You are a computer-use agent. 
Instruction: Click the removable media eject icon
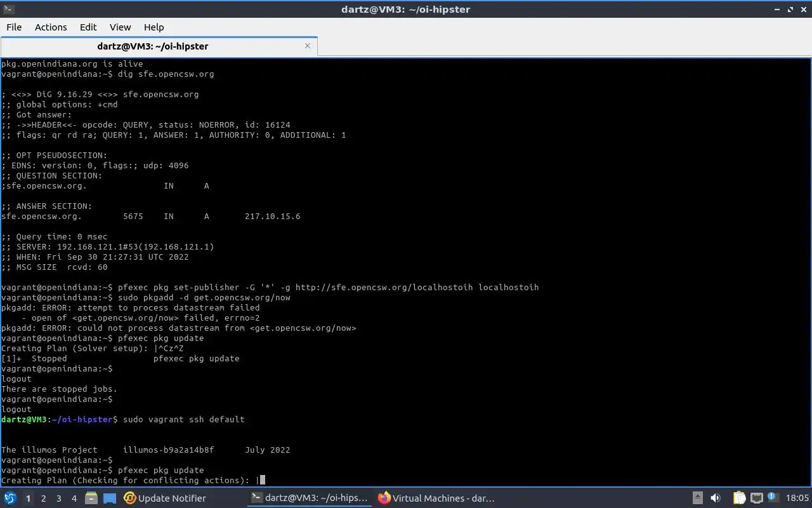[x=697, y=498]
